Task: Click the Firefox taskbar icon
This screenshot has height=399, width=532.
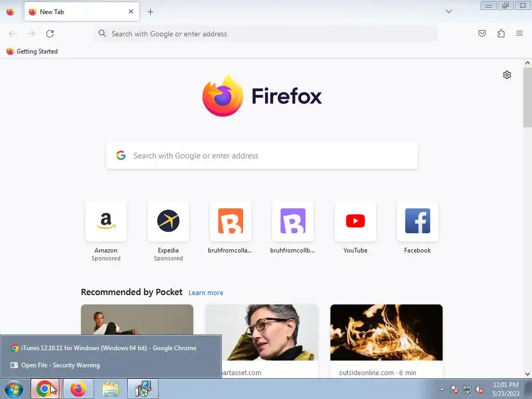Action: (78, 389)
